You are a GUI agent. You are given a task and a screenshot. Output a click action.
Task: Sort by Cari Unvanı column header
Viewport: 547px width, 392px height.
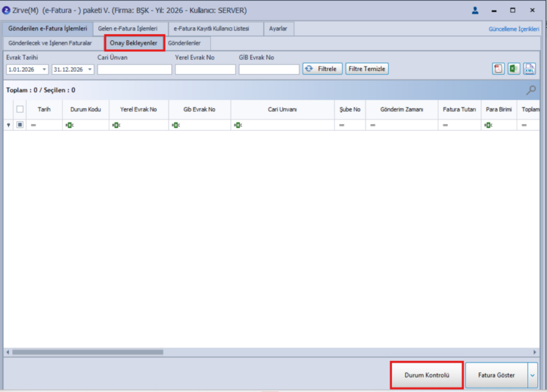coord(283,109)
